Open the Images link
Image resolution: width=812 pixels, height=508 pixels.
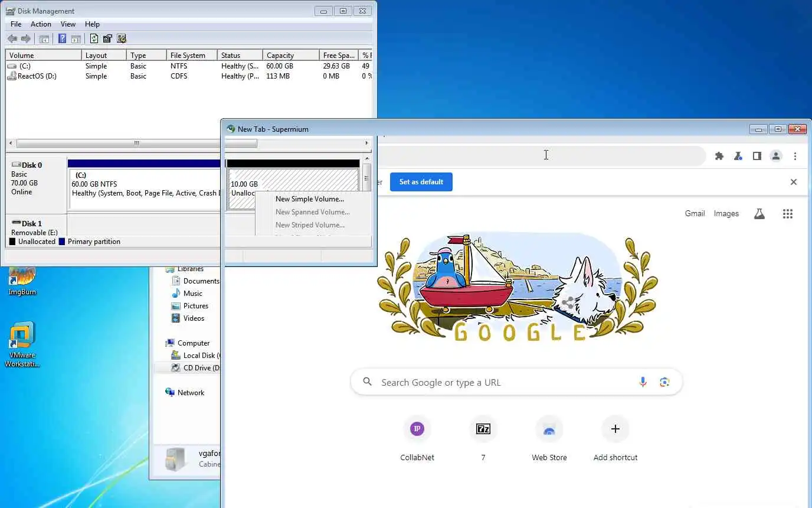click(x=726, y=214)
